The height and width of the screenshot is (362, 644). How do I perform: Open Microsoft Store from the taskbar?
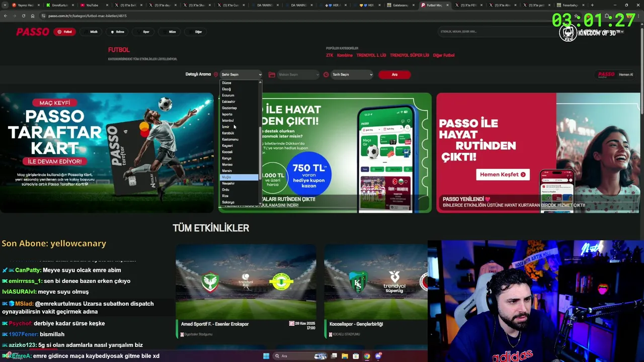(x=356, y=356)
